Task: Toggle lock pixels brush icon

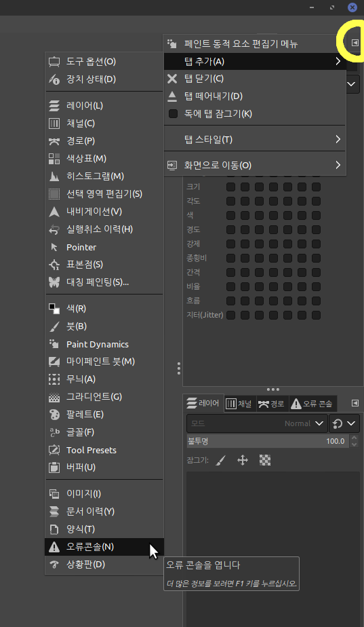Action: click(220, 461)
